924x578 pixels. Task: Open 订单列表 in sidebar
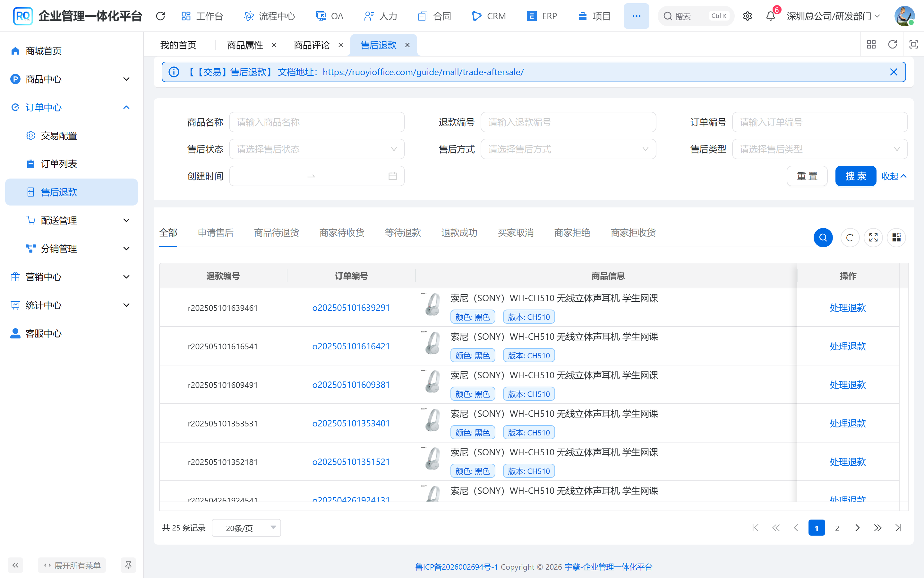(x=72, y=164)
